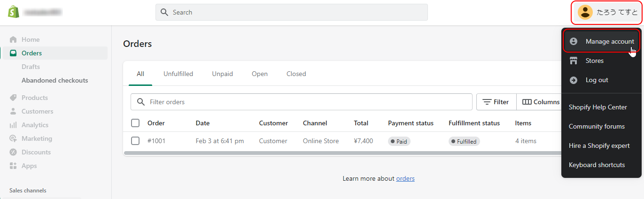This screenshot has width=644, height=199.
Task: Open Products in sidebar
Action: (35, 98)
